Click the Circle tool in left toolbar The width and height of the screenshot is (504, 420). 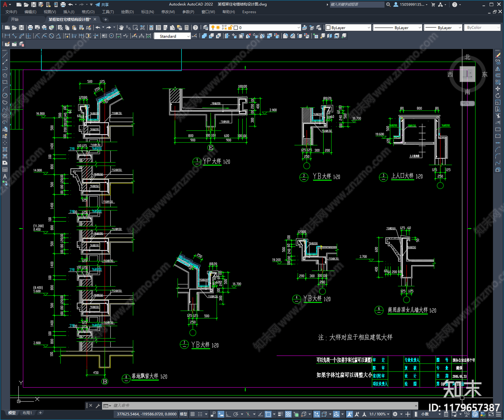point(5,96)
